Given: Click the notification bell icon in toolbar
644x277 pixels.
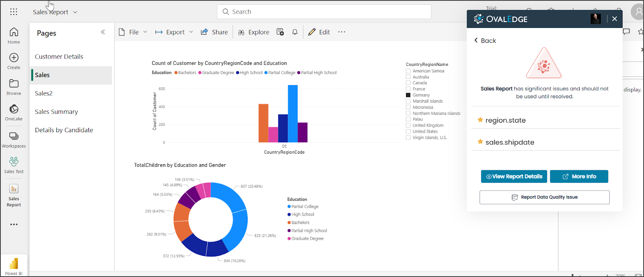Looking at the screenshot, I should click(295, 32).
